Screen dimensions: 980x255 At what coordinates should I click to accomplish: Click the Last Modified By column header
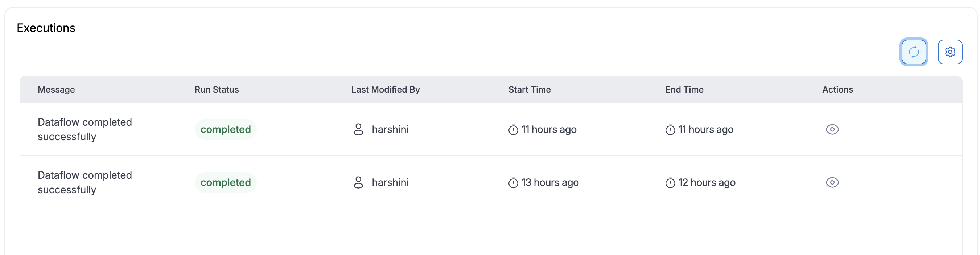pos(386,90)
